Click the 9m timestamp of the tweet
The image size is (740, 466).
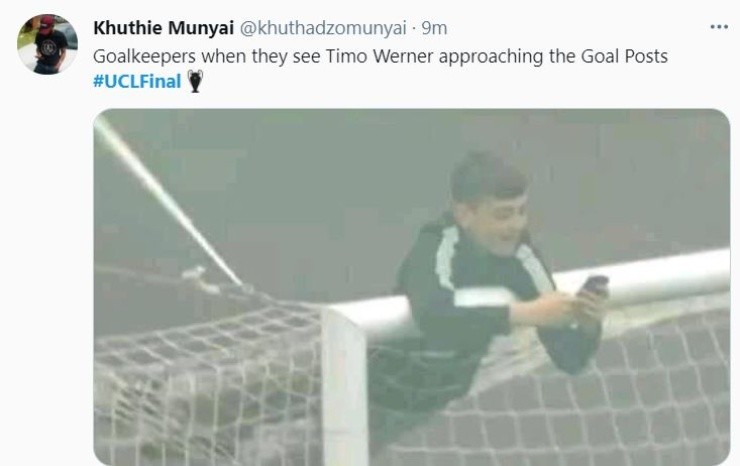point(434,28)
